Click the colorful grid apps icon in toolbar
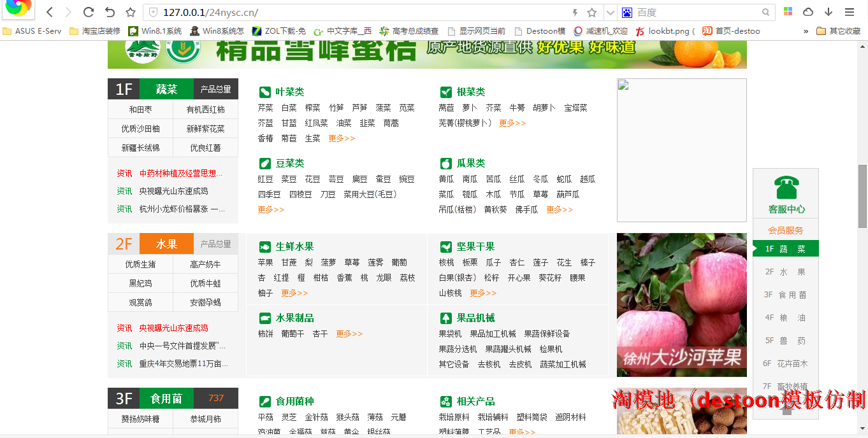Viewport: 868px width, 438px height. pos(788,12)
